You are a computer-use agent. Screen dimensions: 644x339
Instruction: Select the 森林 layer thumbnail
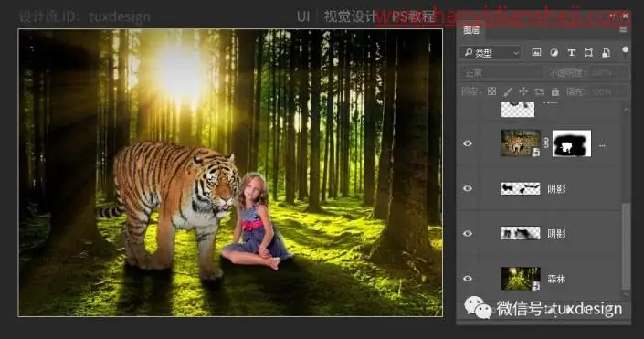click(521, 278)
